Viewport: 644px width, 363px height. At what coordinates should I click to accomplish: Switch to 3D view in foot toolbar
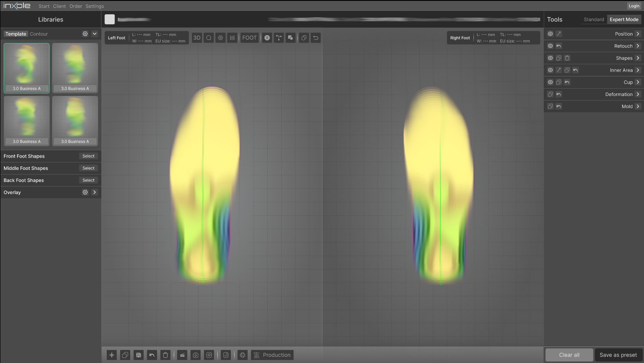click(197, 38)
